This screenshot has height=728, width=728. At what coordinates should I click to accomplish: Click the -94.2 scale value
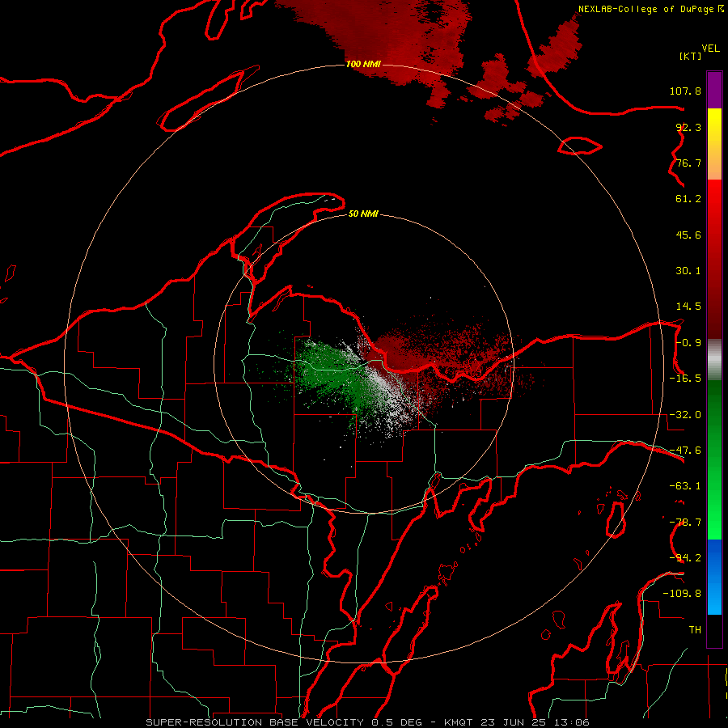tap(685, 558)
